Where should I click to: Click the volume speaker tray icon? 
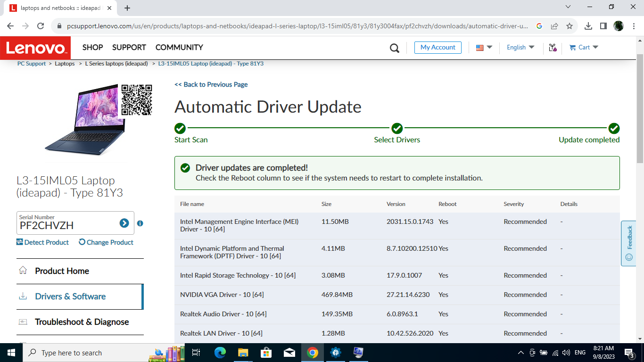(566, 353)
